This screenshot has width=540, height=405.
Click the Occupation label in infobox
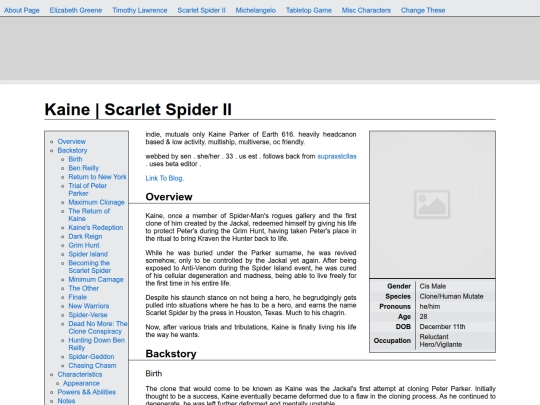pyautogui.click(x=392, y=341)
